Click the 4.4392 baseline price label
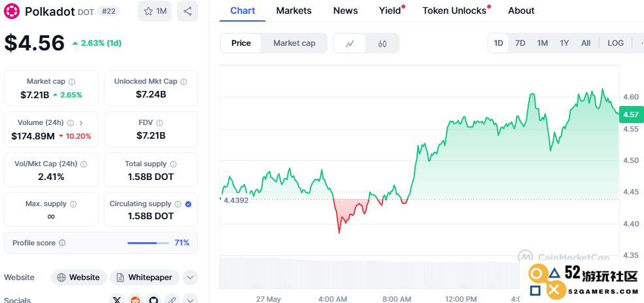 (236, 201)
